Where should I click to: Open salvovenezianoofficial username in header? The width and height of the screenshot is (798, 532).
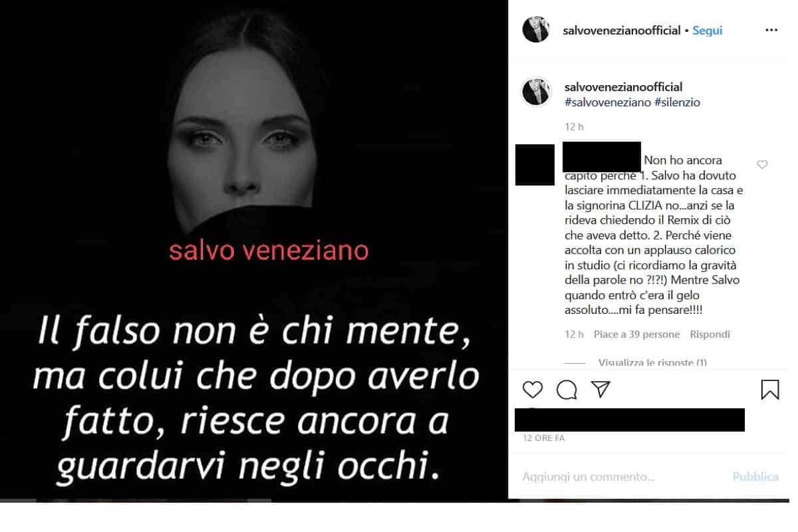622,30
